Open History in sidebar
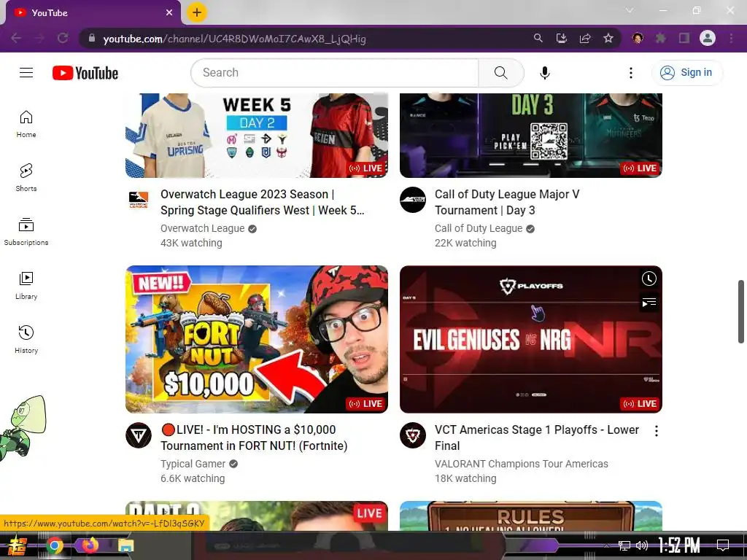Image resolution: width=747 pixels, height=560 pixels. [x=26, y=340]
